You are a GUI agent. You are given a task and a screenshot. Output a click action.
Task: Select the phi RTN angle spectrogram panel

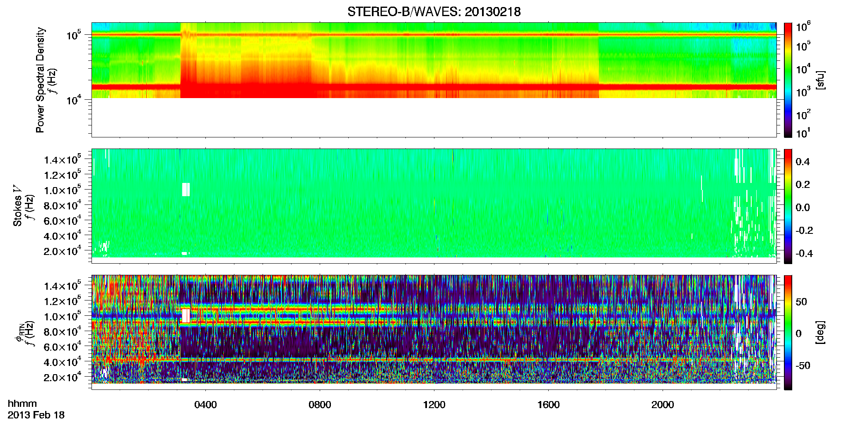coord(434,332)
